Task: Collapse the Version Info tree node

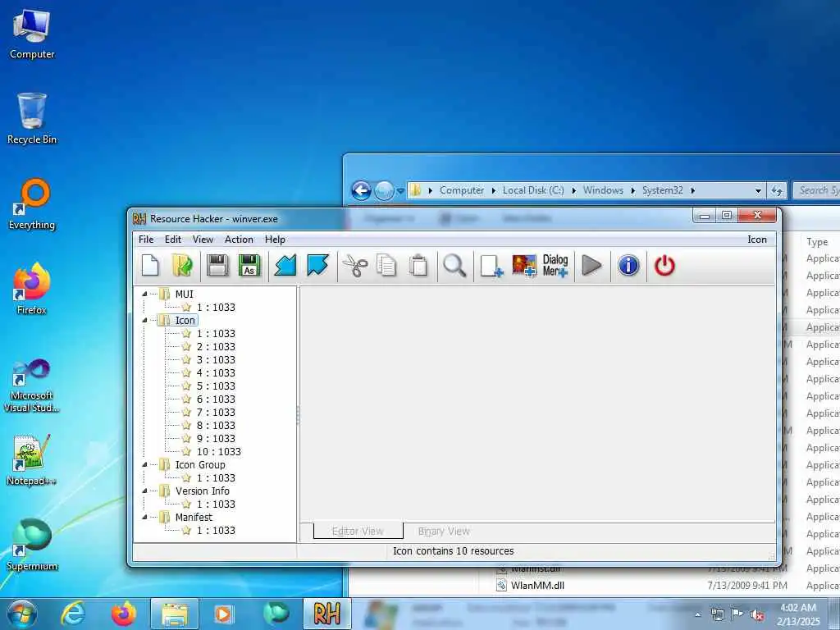Action: point(144,491)
